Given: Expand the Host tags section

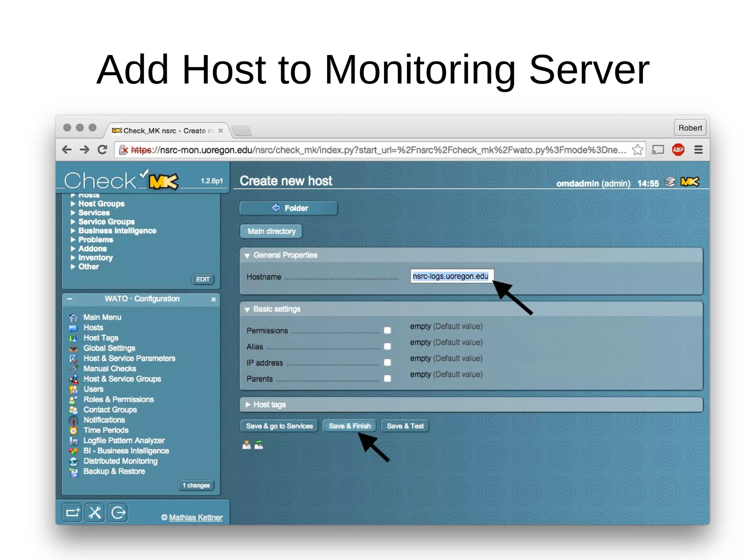Looking at the screenshot, I should click(x=248, y=405).
